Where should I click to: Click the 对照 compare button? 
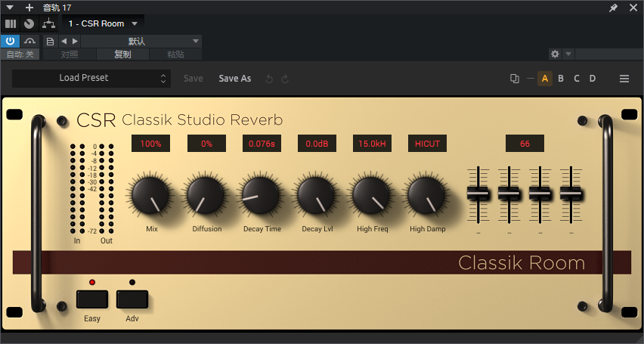point(70,54)
